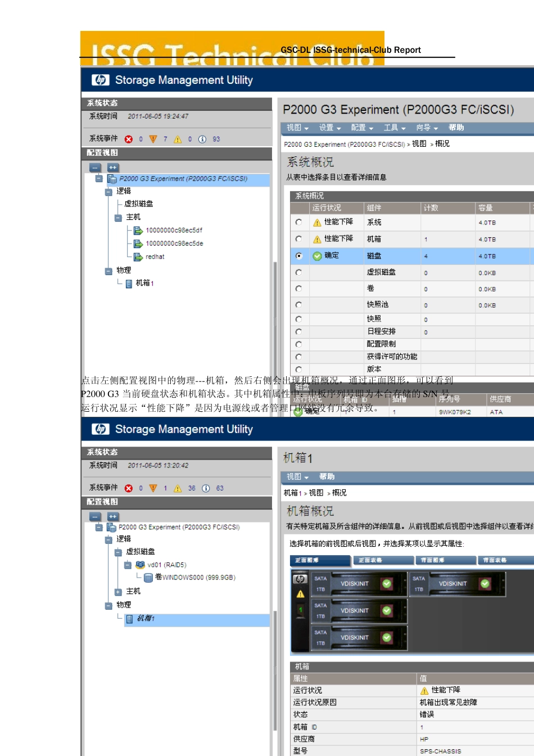Image resolution: width=534 pixels, height=756 pixels.
Task: Expand all tree nodes in the lower screenshot
Action: (x=113, y=516)
